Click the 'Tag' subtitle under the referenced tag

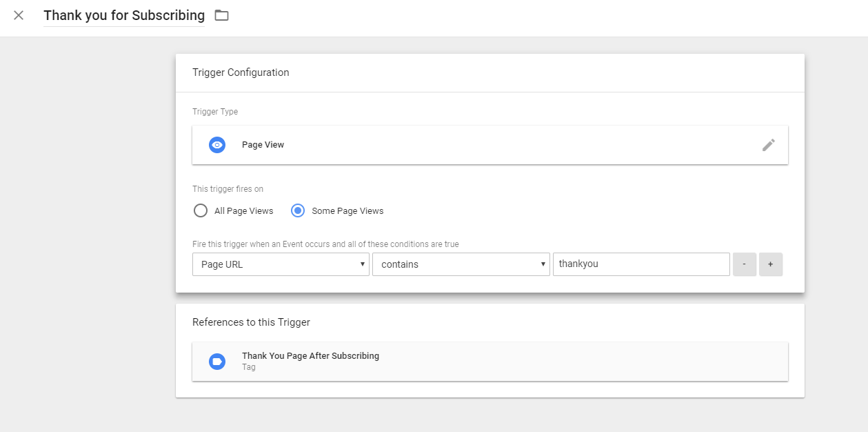[x=249, y=367]
